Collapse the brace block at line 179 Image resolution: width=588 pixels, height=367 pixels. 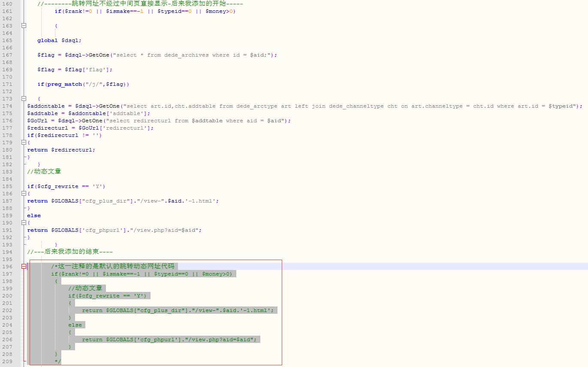coord(24,143)
